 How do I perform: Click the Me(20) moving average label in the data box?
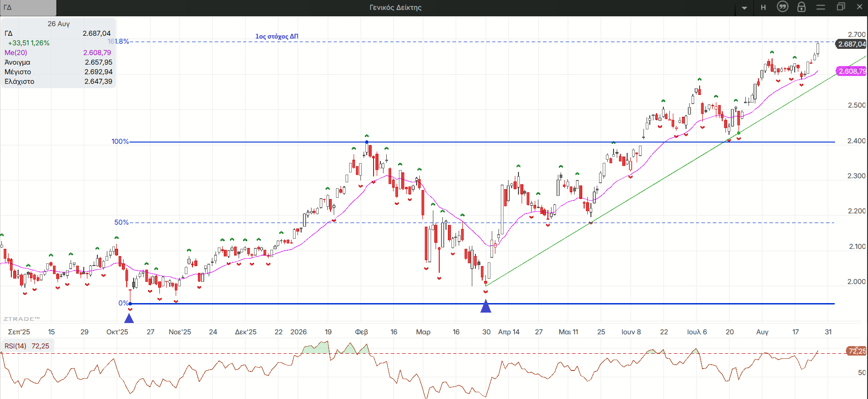pyautogui.click(x=16, y=52)
